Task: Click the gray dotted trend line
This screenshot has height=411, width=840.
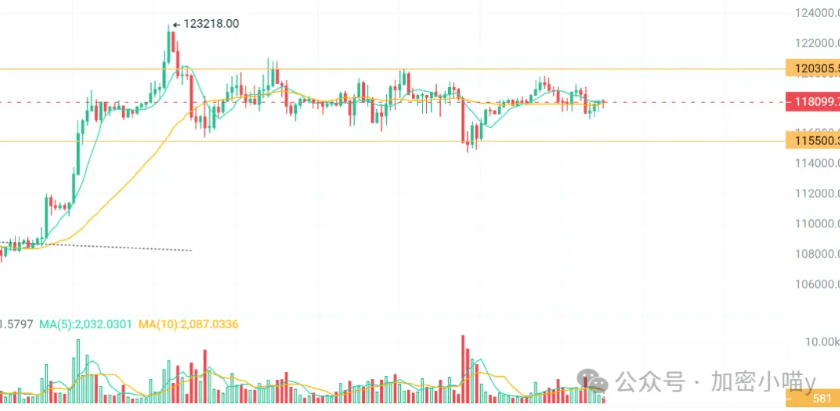Action: point(96,246)
